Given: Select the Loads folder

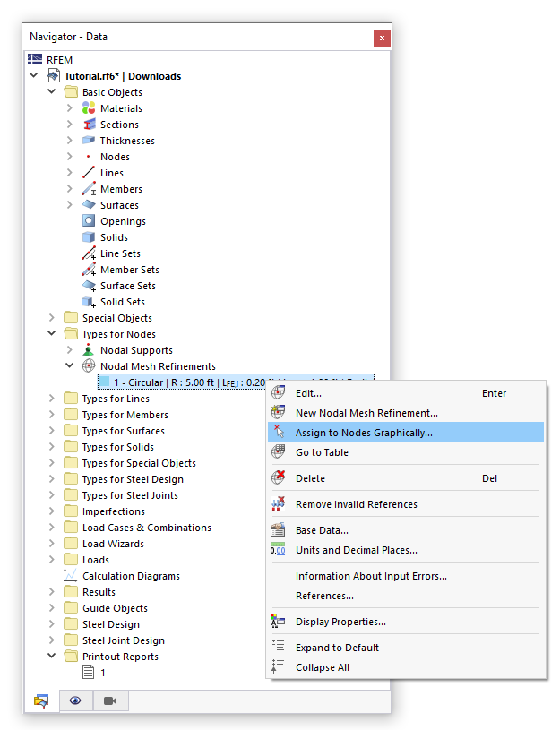Looking at the screenshot, I should pyautogui.click(x=96, y=560).
